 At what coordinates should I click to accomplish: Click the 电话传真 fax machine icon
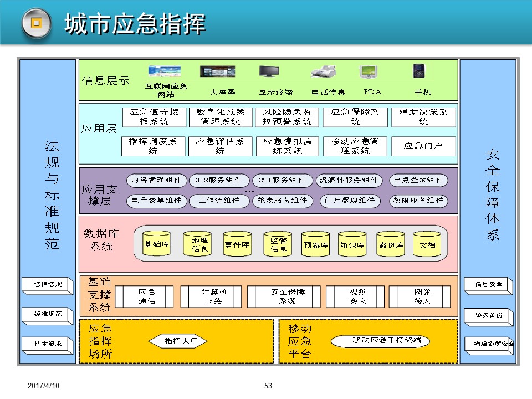[x=325, y=73]
